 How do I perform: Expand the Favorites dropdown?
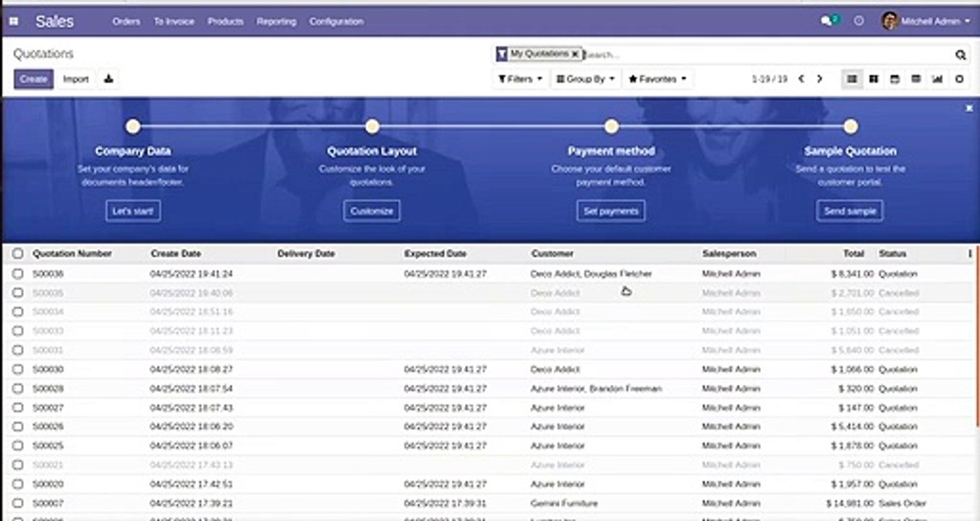pos(657,79)
